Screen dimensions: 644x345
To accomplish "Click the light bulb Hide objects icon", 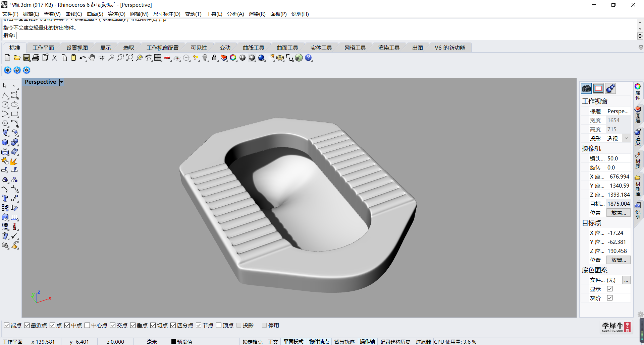I will coord(205,58).
